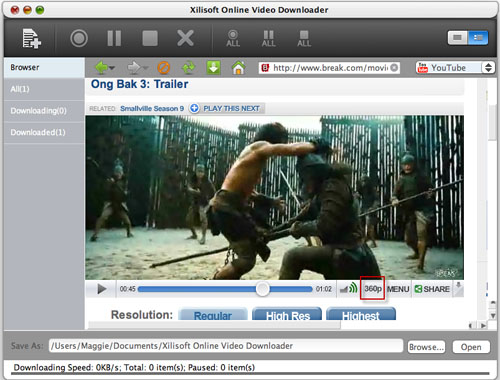
Task: Open back-history dropdown arrow
Action: point(112,68)
